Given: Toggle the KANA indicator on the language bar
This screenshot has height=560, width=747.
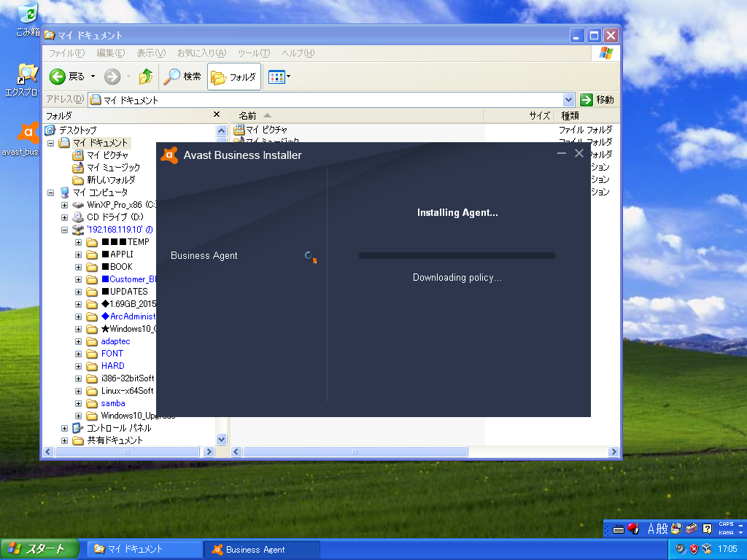Looking at the screenshot, I should tap(726, 533).
